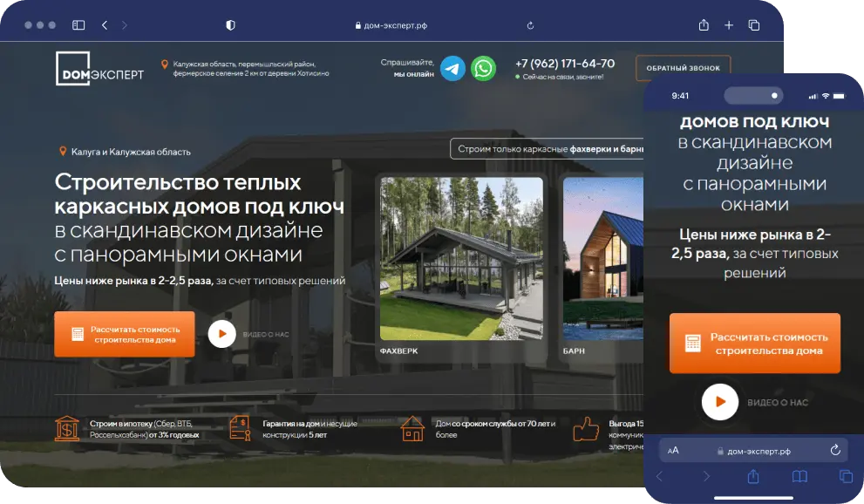The width and height of the screenshot is (864, 504).
Task: Click the ДОМ ЭКСПЕРТ logo
Action: 99,69
